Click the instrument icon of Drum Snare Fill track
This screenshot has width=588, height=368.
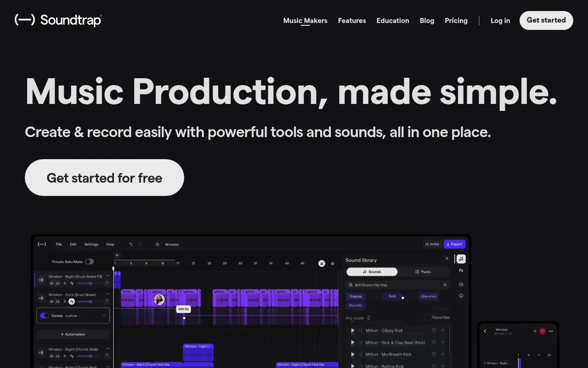point(41,280)
